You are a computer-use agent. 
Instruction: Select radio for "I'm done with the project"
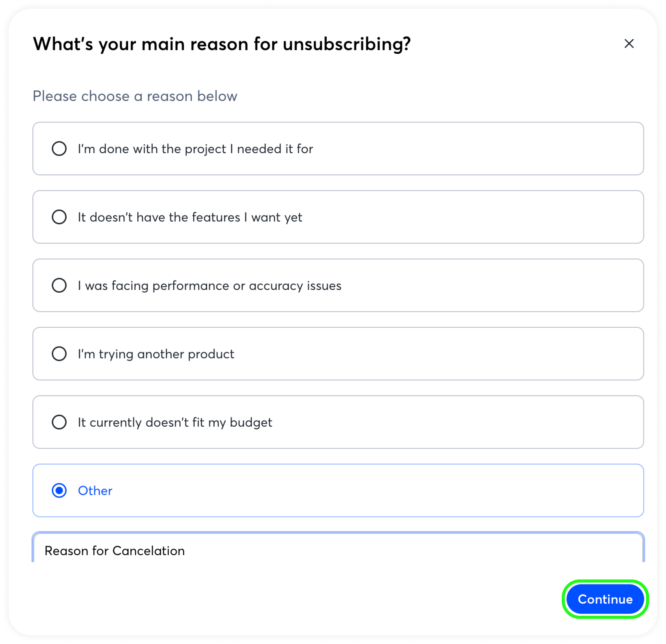pyautogui.click(x=59, y=148)
